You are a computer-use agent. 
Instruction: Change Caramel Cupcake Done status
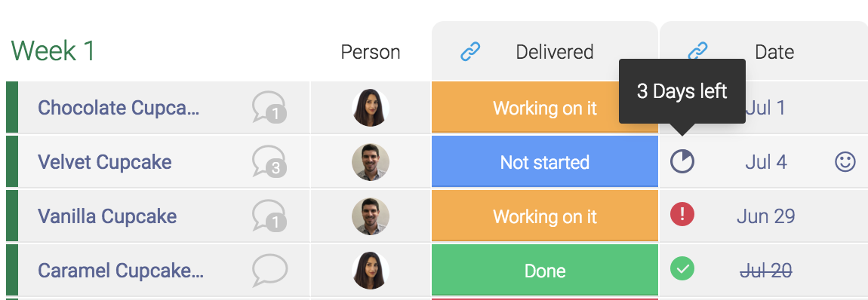click(545, 270)
